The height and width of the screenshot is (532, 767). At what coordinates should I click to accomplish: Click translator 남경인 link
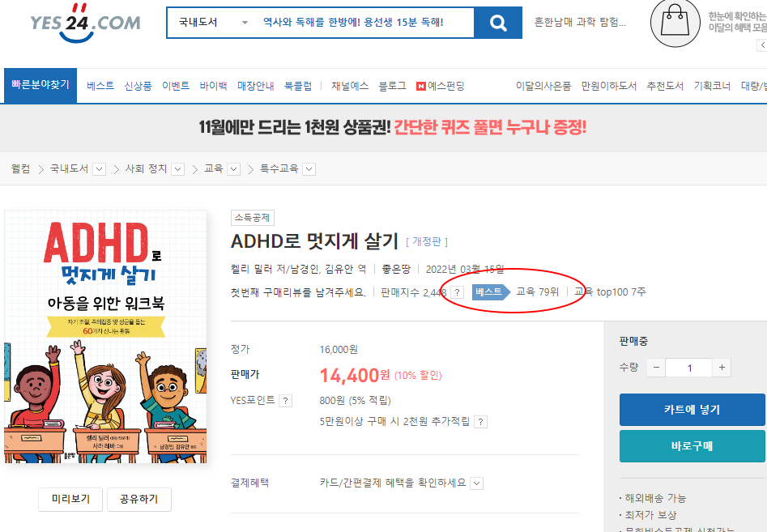pos(305,269)
